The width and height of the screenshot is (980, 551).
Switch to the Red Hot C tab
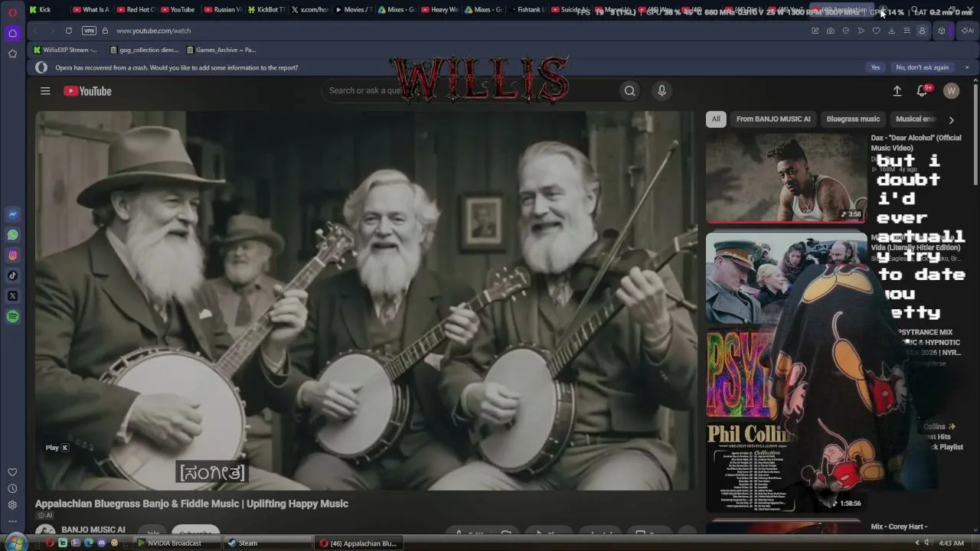[136, 10]
